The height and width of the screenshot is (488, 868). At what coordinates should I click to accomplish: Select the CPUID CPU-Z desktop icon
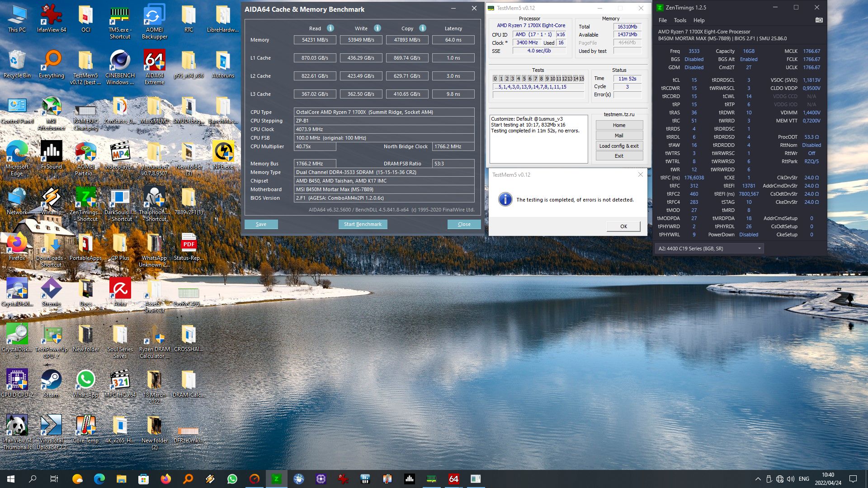[17, 383]
